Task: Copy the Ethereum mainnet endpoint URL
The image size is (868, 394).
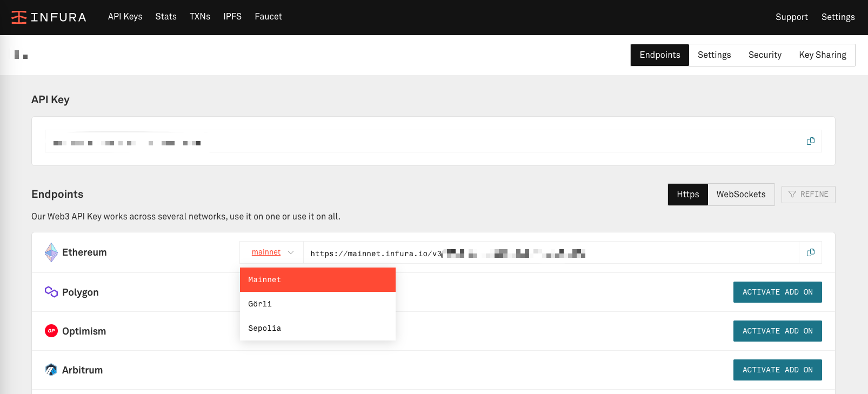Action: (x=810, y=252)
